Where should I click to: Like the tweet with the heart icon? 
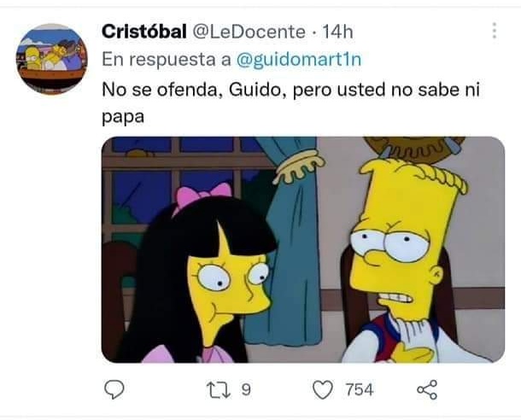323,389
